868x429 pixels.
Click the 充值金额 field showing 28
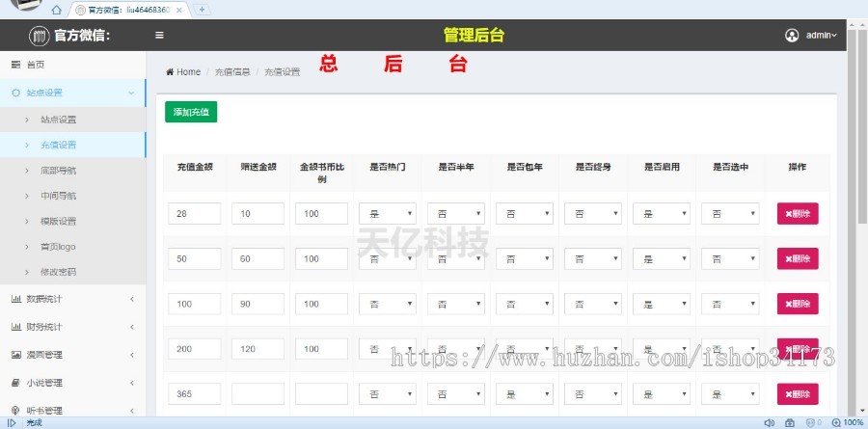[x=194, y=214]
